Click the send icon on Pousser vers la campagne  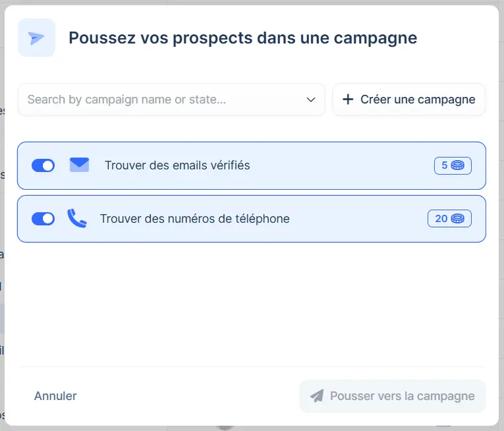point(317,396)
